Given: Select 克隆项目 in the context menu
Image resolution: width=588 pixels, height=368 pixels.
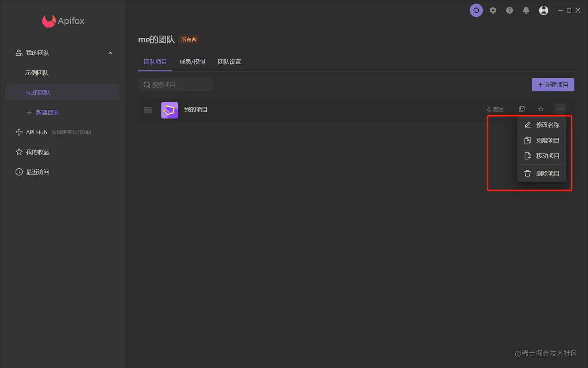Looking at the screenshot, I should point(547,140).
